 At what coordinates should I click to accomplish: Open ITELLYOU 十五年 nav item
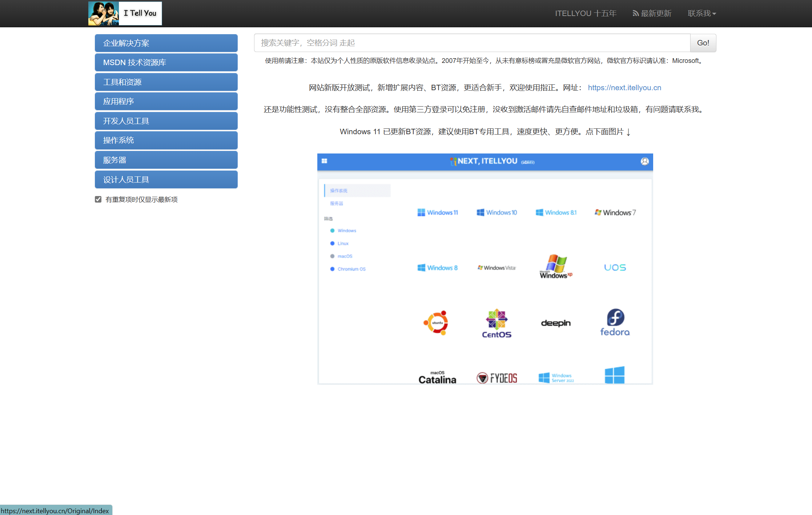tap(586, 13)
